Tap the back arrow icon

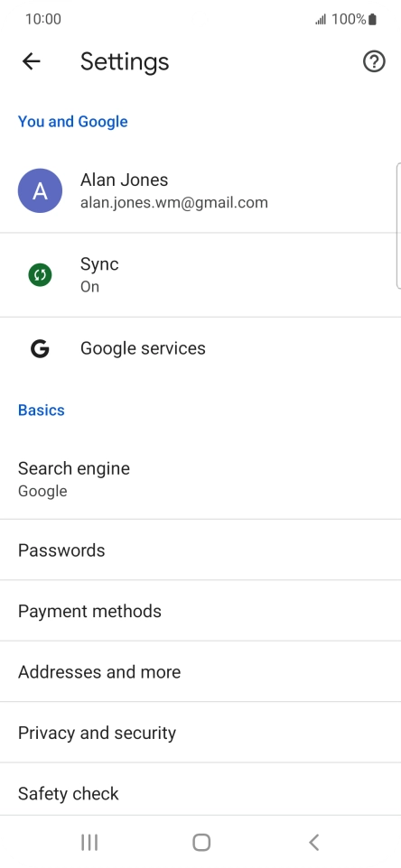tap(32, 61)
